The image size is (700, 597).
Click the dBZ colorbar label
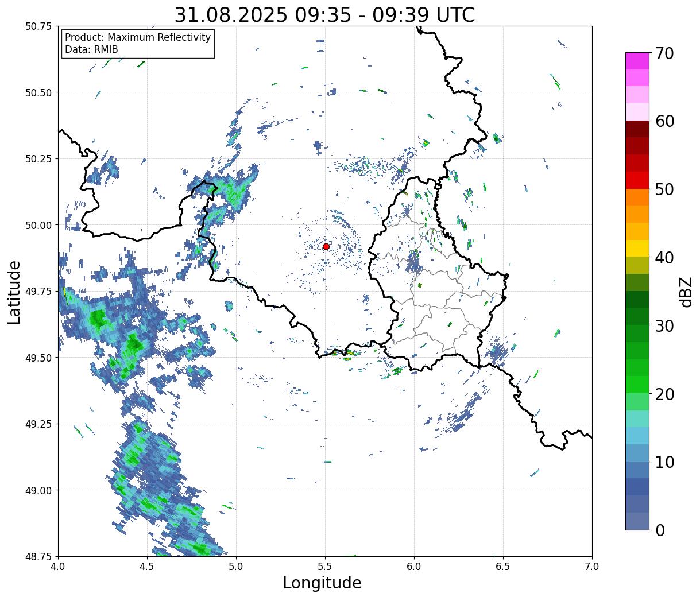[x=686, y=292]
